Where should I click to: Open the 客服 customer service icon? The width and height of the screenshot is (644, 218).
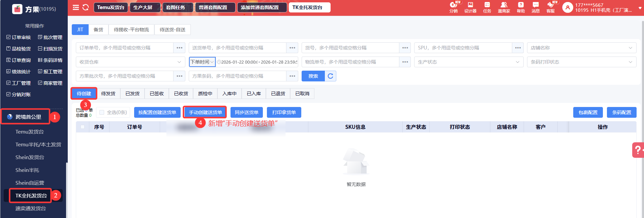(551, 7)
